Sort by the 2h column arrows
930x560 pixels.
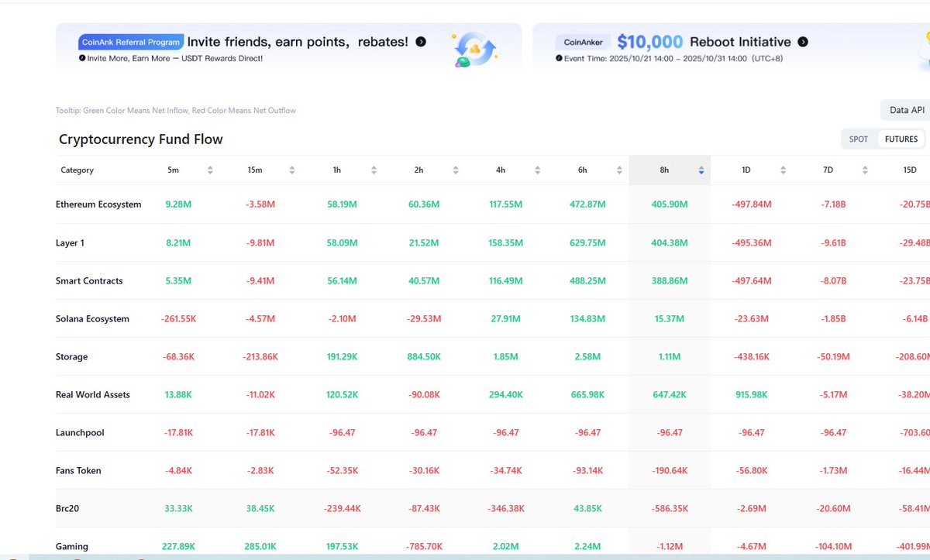coord(456,170)
